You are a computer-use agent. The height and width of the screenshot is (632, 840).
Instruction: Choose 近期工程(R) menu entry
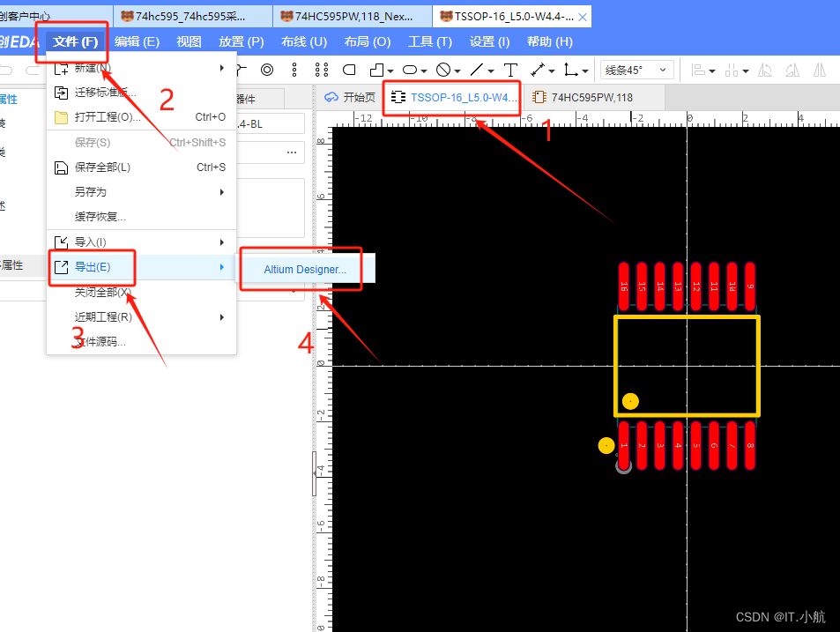pos(141,317)
